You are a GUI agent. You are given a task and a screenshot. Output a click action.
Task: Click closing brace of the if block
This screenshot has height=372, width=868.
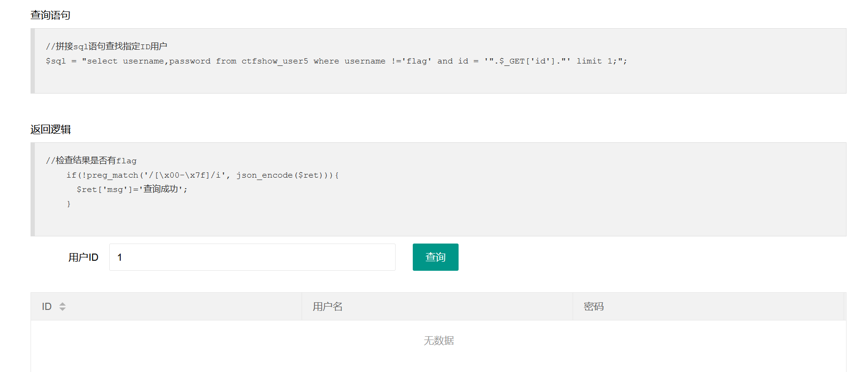pos(69,204)
